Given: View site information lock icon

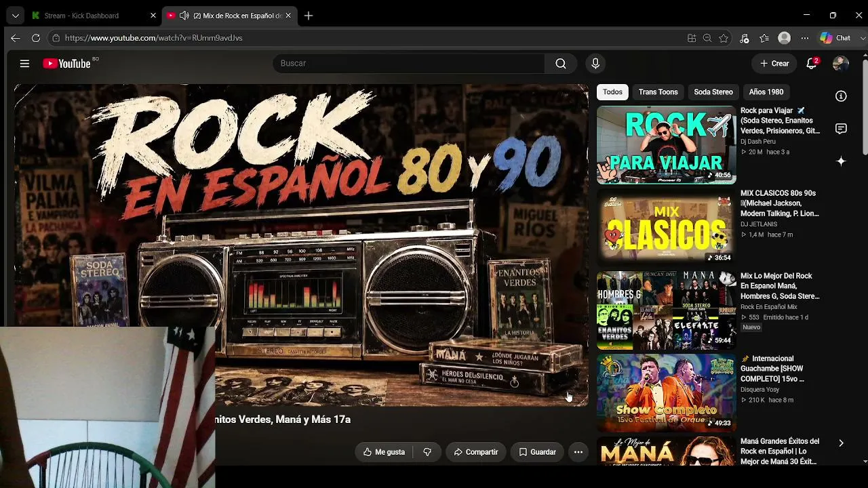Looking at the screenshot, I should [56, 38].
